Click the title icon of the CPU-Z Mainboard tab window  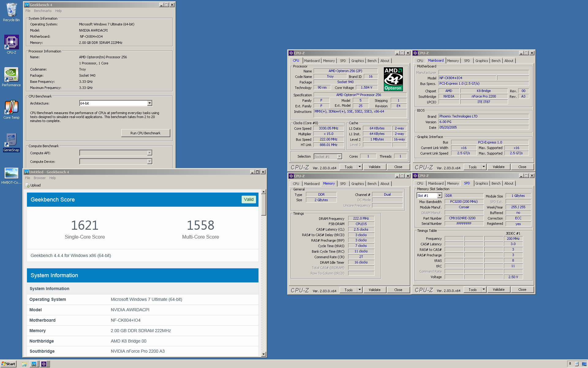[415, 53]
